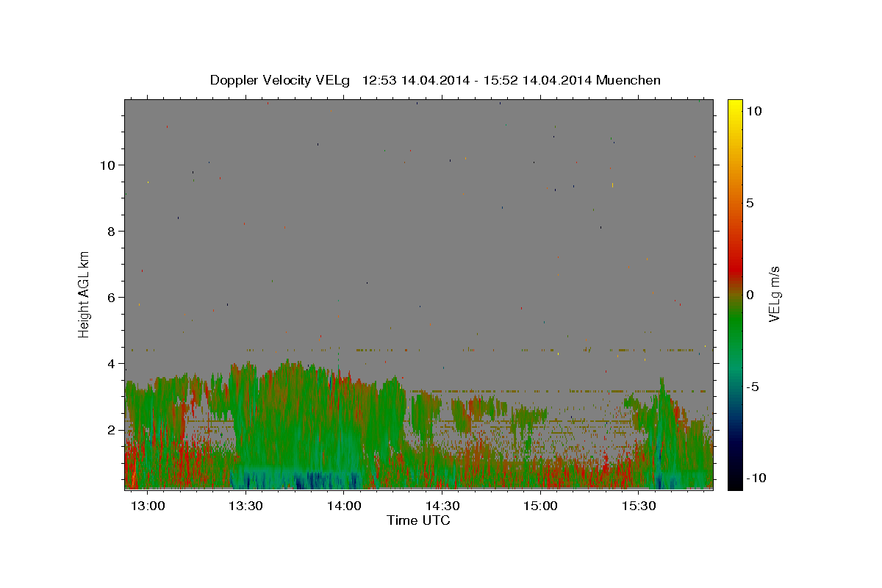
Task: Click the height axis label 2
Action: point(112,429)
